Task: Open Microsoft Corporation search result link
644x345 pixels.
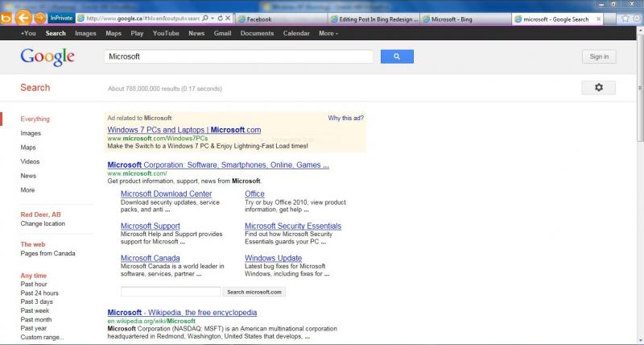Action: (x=218, y=165)
